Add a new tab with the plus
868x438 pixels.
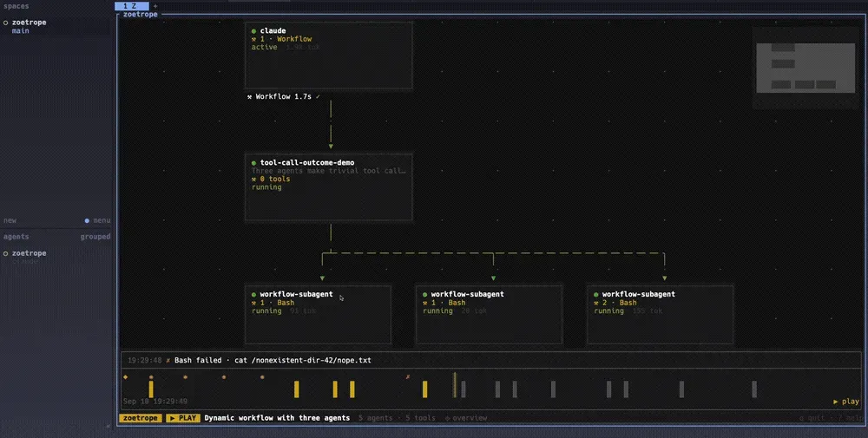pos(155,6)
